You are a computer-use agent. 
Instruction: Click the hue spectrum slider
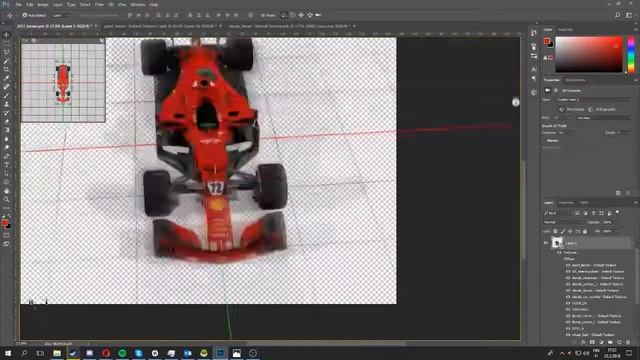631,55
